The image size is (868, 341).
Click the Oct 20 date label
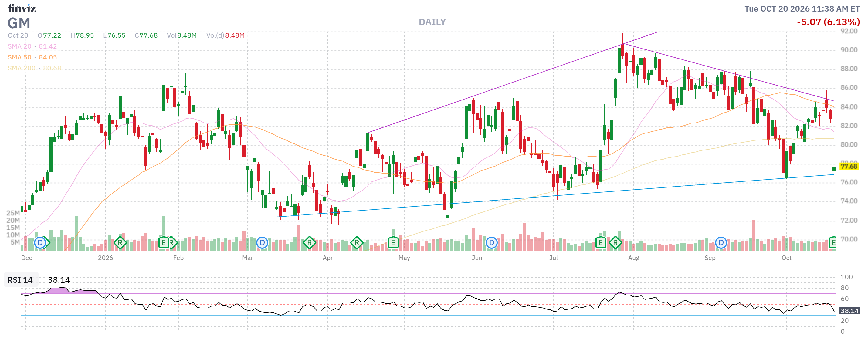click(18, 35)
